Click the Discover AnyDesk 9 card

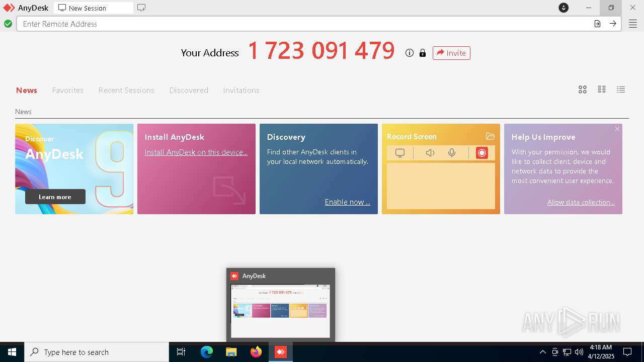[74, 169]
